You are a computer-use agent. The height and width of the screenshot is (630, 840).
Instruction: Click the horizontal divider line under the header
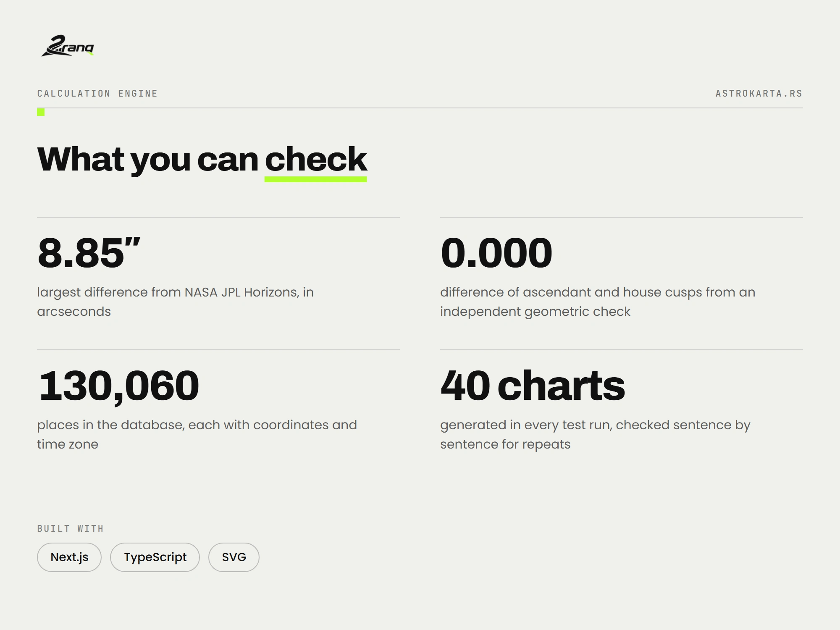tap(420, 108)
